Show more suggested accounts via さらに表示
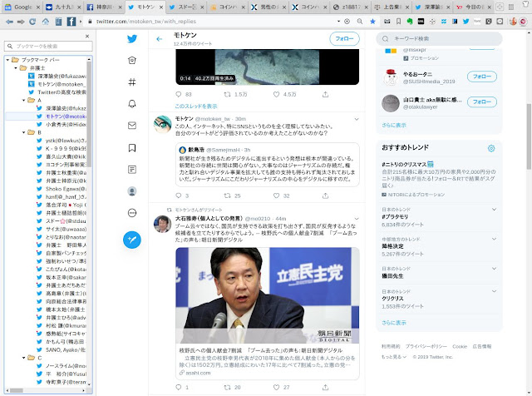532x396 pixels. (x=393, y=125)
